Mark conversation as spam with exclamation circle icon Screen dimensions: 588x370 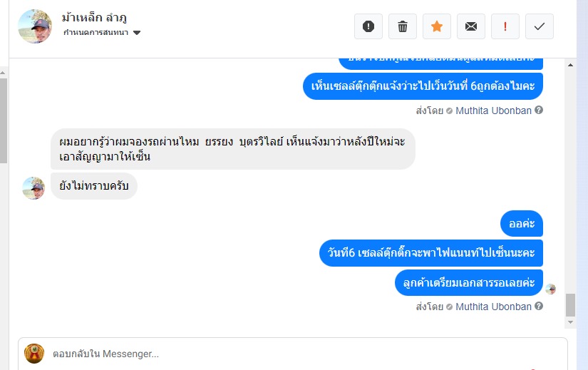pyautogui.click(x=368, y=26)
